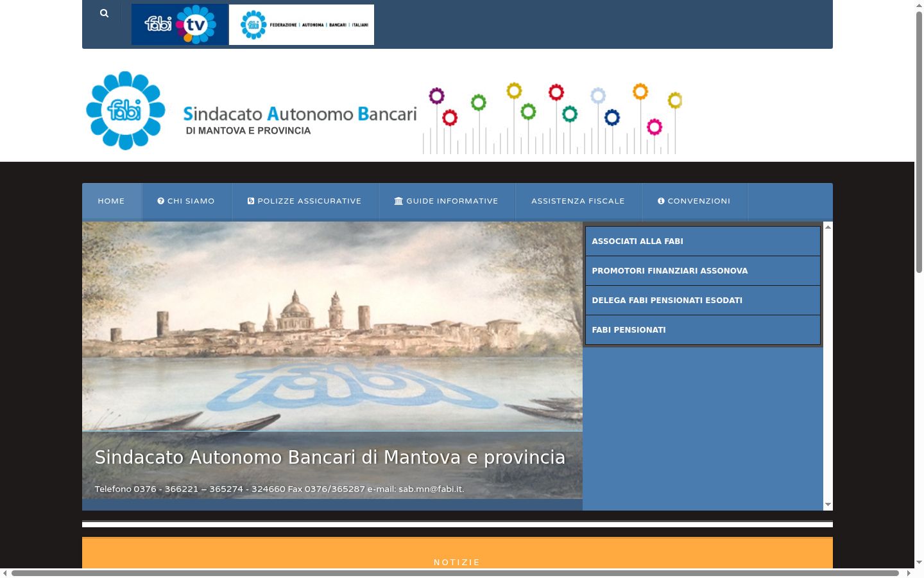Open the Federazione Autonoma Bancari Italiani banner

pos(302,24)
